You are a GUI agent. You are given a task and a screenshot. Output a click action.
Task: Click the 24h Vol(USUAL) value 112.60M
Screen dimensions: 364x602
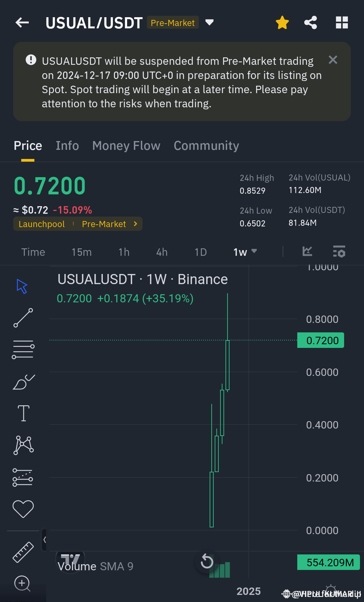305,190
